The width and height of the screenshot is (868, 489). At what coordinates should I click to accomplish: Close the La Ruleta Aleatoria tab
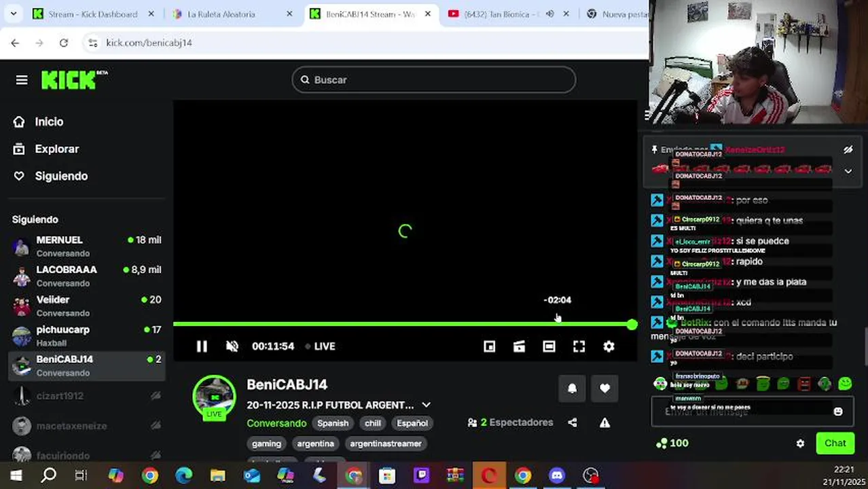click(x=289, y=14)
